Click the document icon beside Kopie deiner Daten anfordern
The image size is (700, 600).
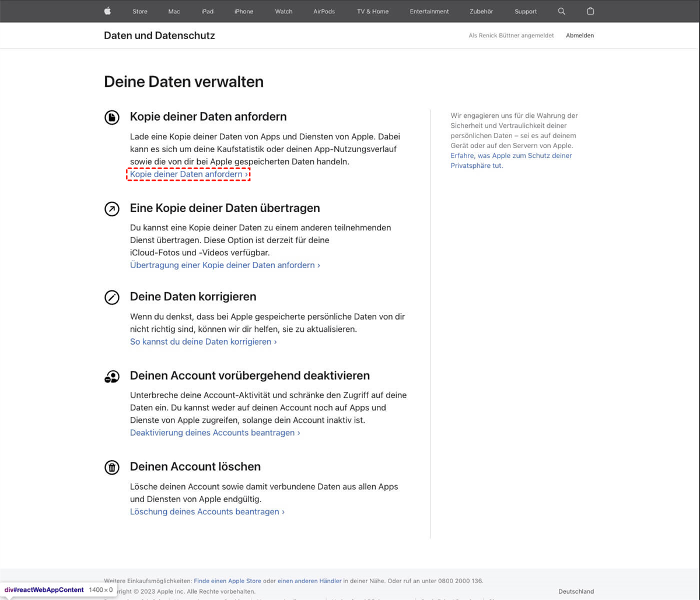(x=112, y=117)
